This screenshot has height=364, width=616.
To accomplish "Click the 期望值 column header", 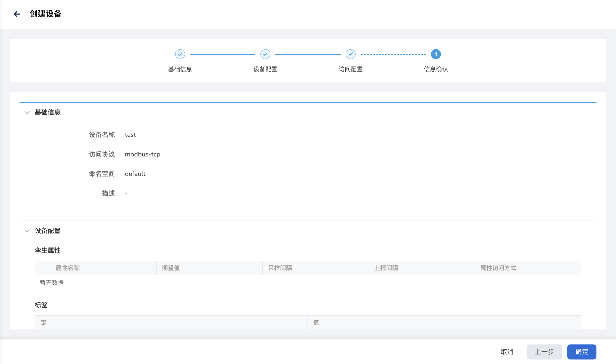I will pyautogui.click(x=171, y=268).
